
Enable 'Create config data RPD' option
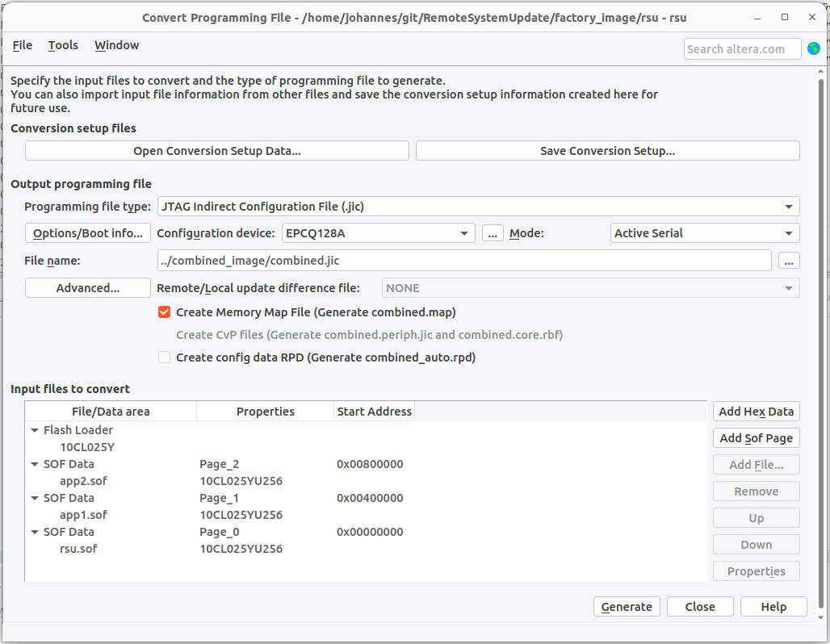[x=164, y=357]
